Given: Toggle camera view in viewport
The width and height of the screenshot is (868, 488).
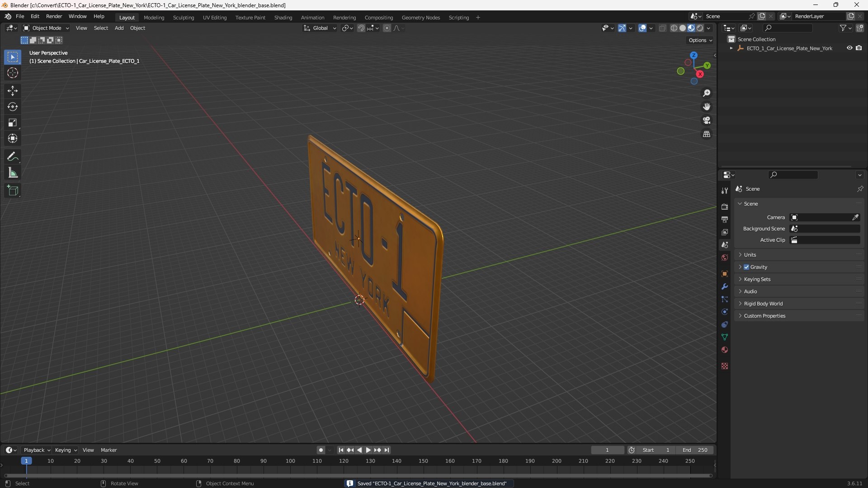Looking at the screenshot, I should click(x=707, y=120).
